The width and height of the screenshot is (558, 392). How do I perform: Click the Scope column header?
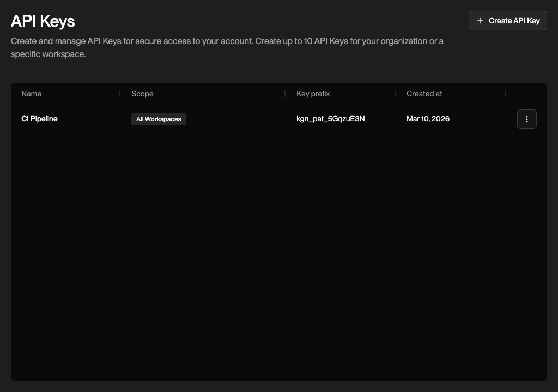142,94
